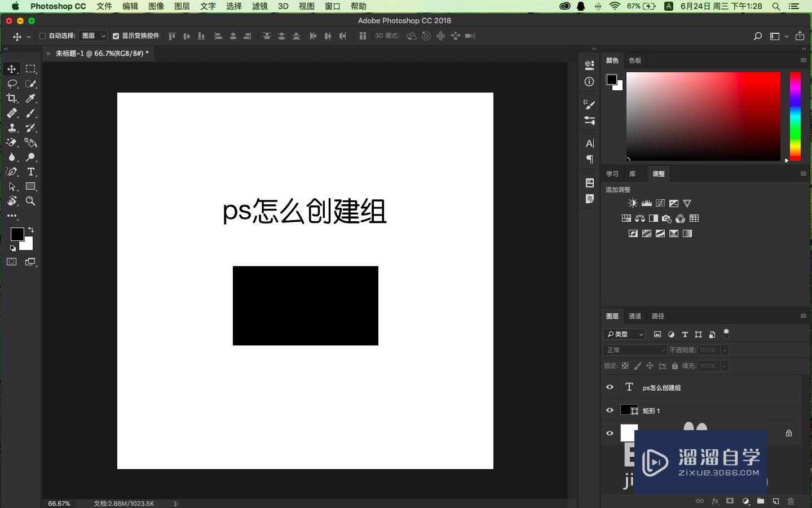
Task: Select the Eyedropper tool
Action: click(31, 98)
